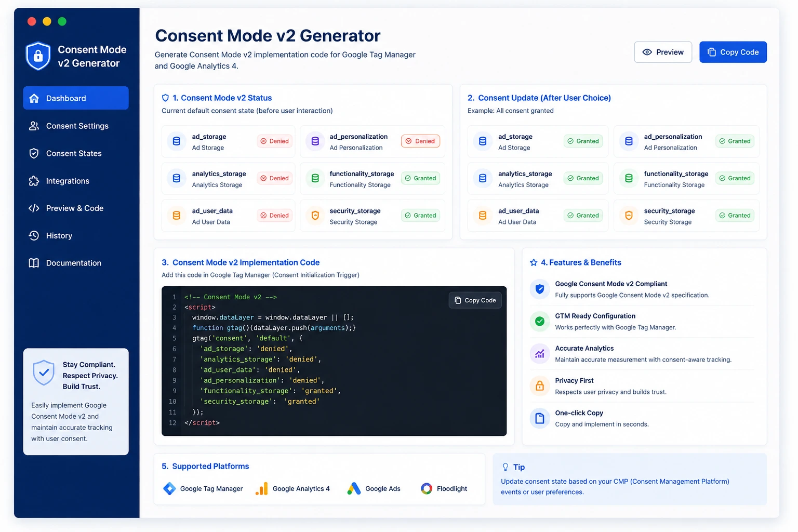The image size is (798, 532).
Task: Click the macOS green maximize dot
Action: [x=62, y=21]
